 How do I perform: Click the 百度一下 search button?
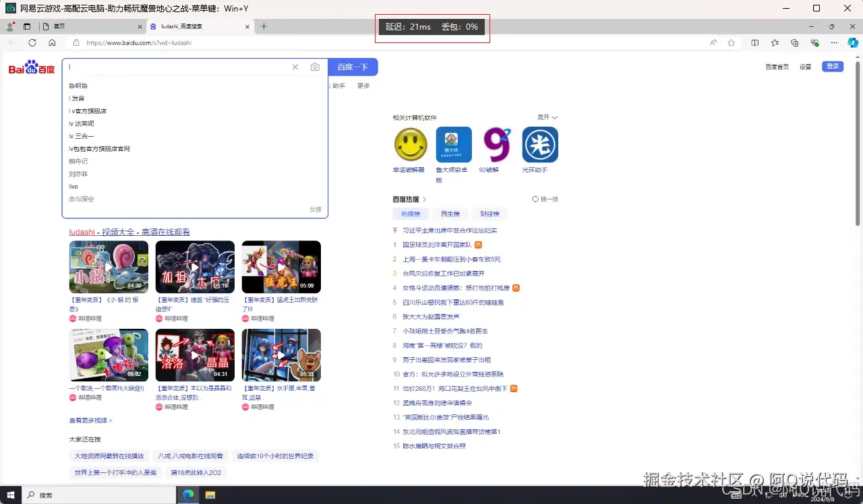(x=353, y=67)
